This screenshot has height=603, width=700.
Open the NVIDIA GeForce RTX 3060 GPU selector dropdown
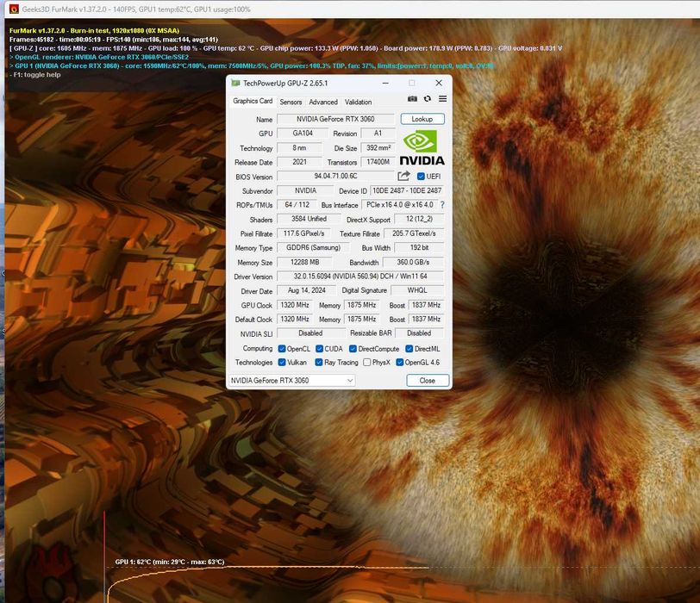292,381
